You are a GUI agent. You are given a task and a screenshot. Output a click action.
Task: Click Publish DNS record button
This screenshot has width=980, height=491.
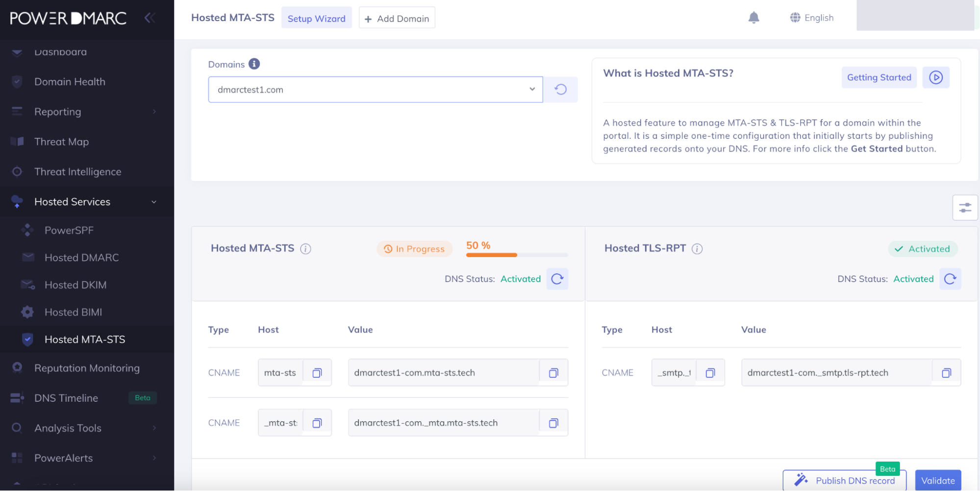(x=845, y=480)
